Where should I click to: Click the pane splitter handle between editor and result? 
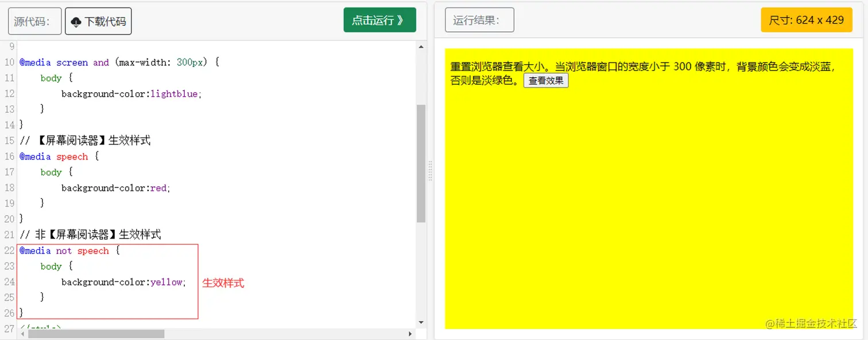point(431,171)
